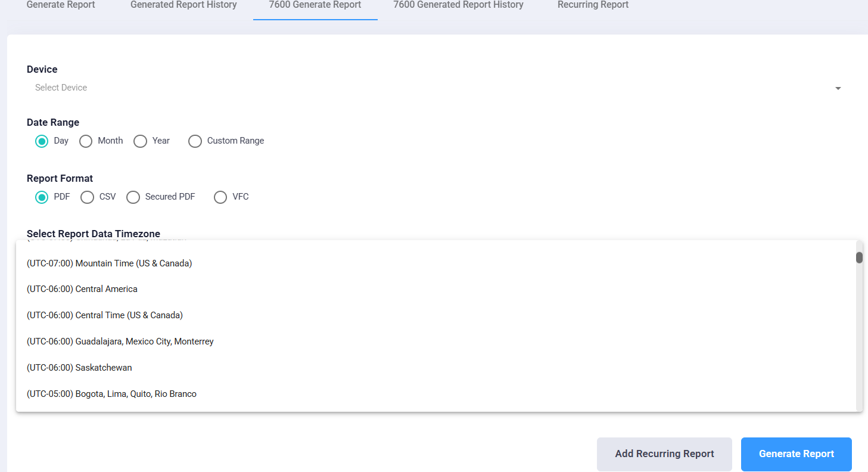Select Bogota, Lima, Quito, Rio Branco
The width and height of the screenshot is (868, 472).
[x=436, y=394]
